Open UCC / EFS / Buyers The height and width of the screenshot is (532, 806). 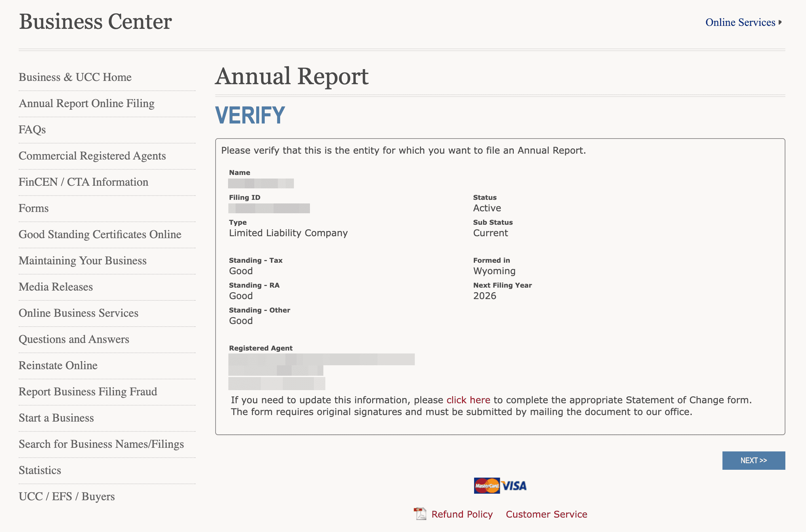[67, 496]
